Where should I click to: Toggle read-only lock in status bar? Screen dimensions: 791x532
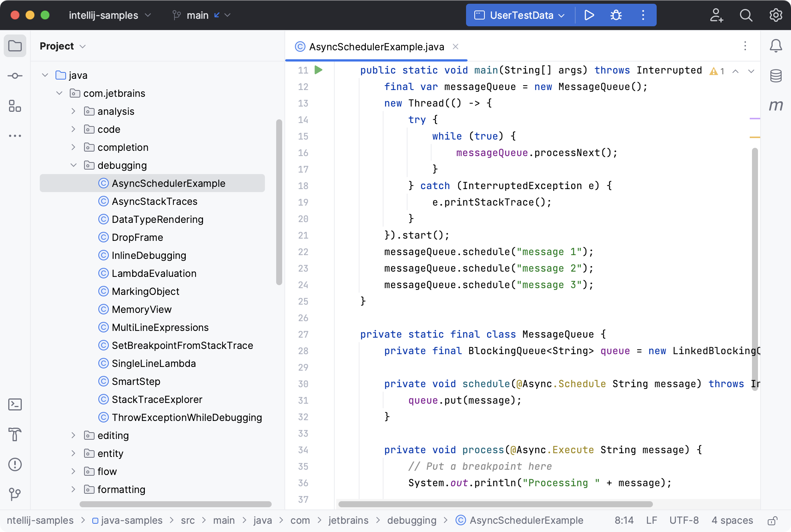tap(772, 520)
